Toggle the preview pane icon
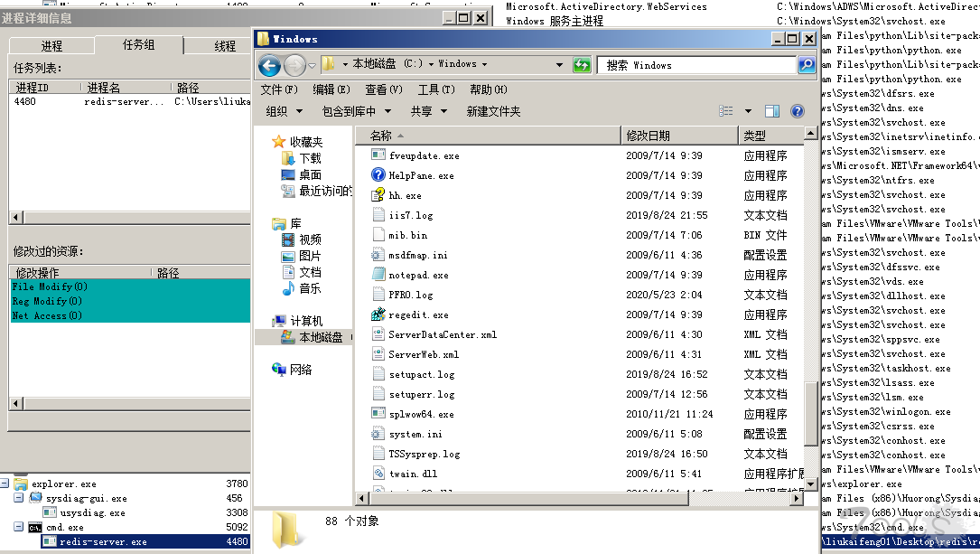The height and width of the screenshot is (554, 980). click(x=772, y=111)
